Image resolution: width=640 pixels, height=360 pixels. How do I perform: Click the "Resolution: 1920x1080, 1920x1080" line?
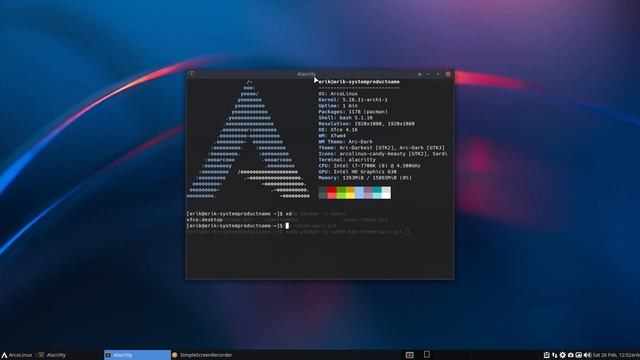click(x=367, y=124)
